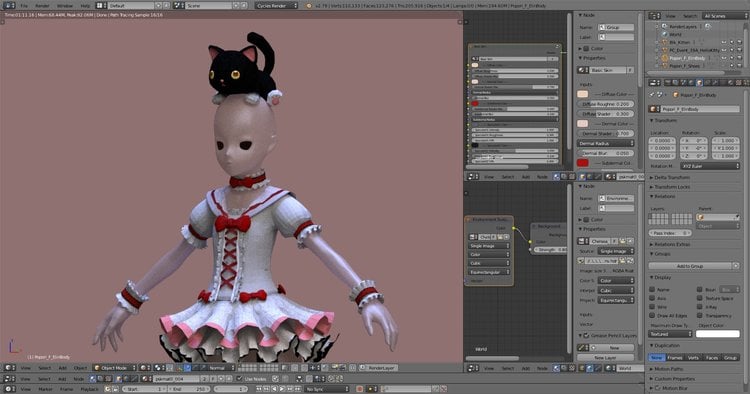Toggle render camera icon for Popori_F_ElinBody
Viewport: 750px width, 394px height.
click(739, 58)
